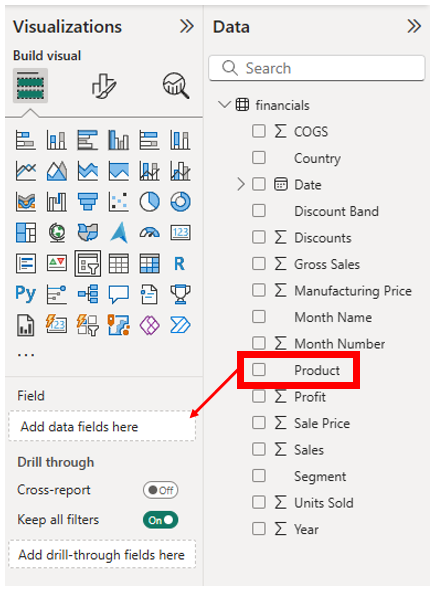This screenshot has width=438, height=594.
Task: Select the Decomposition tree visual
Action: [88, 294]
